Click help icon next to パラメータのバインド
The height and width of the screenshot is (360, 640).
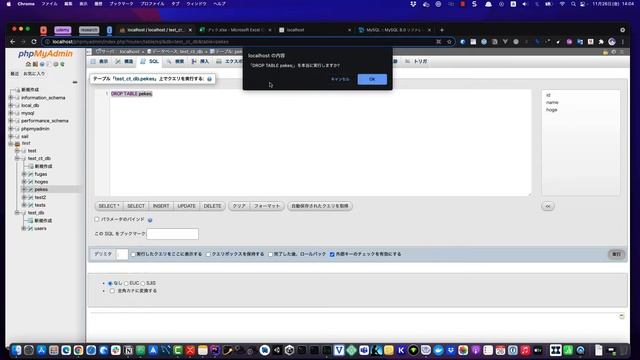(150, 220)
